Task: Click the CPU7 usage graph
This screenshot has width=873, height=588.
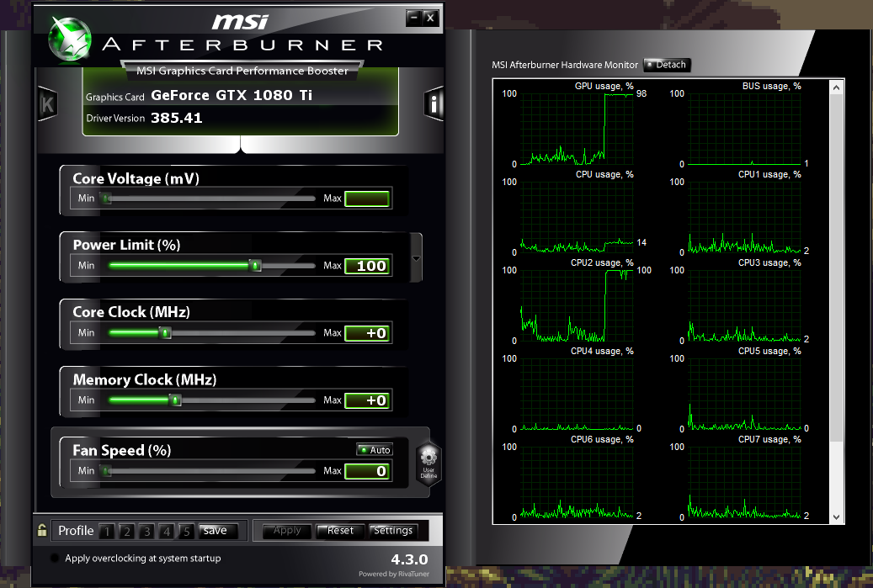Action: point(744,482)
